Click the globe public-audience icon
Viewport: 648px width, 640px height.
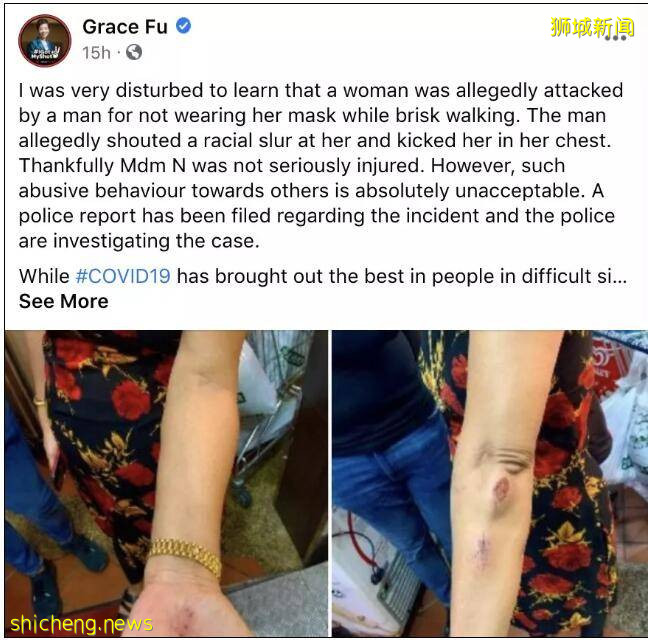click(134, 52)
